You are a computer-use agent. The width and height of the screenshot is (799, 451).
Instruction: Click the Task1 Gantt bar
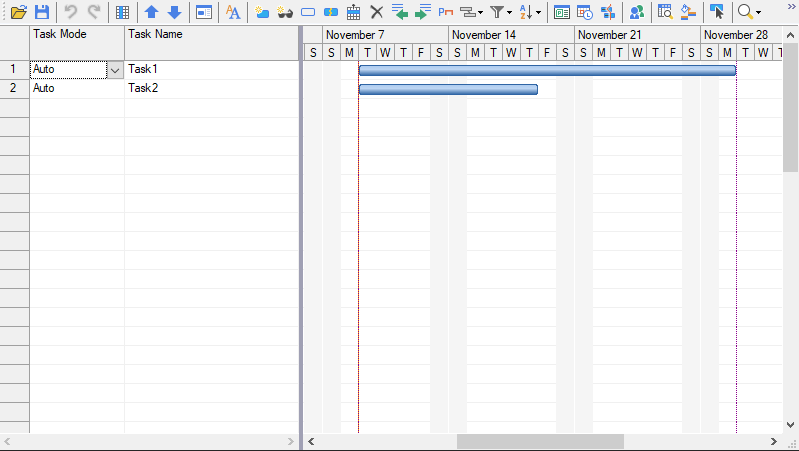547,70
